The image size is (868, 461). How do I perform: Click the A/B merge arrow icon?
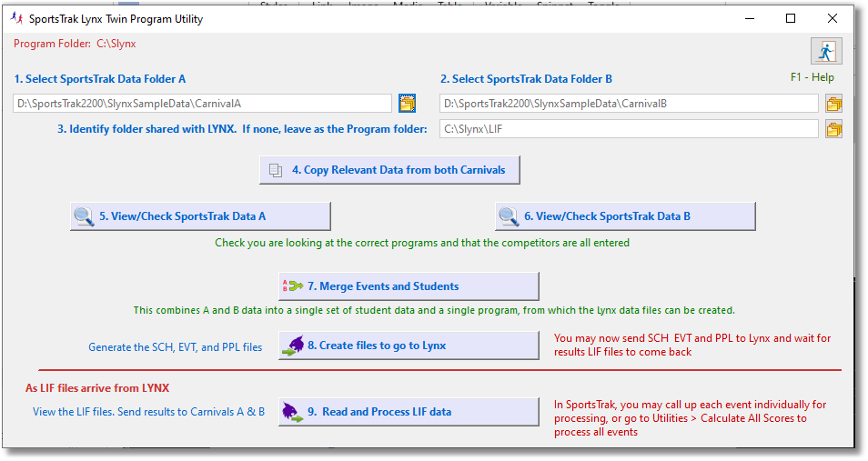pos(293,286)
